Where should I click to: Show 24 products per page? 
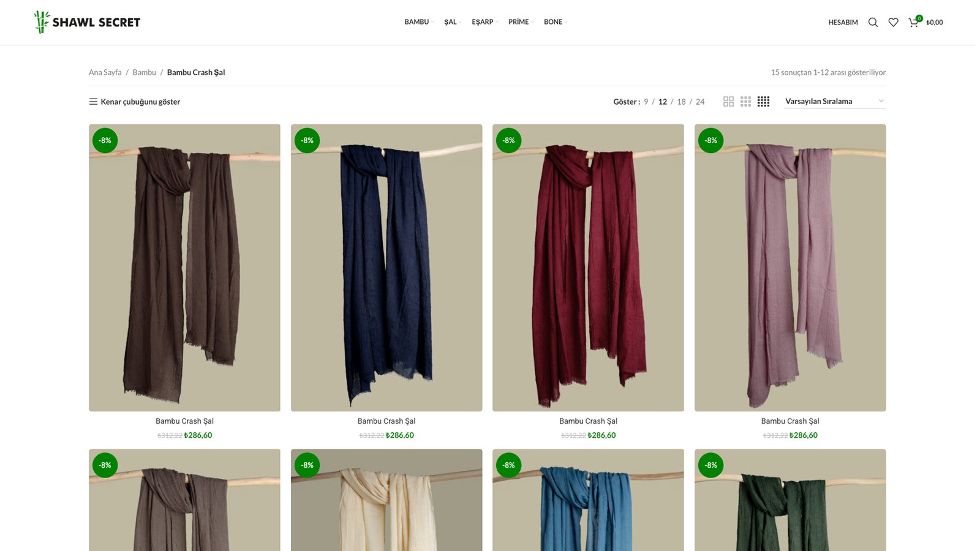[x=700, y=102]
